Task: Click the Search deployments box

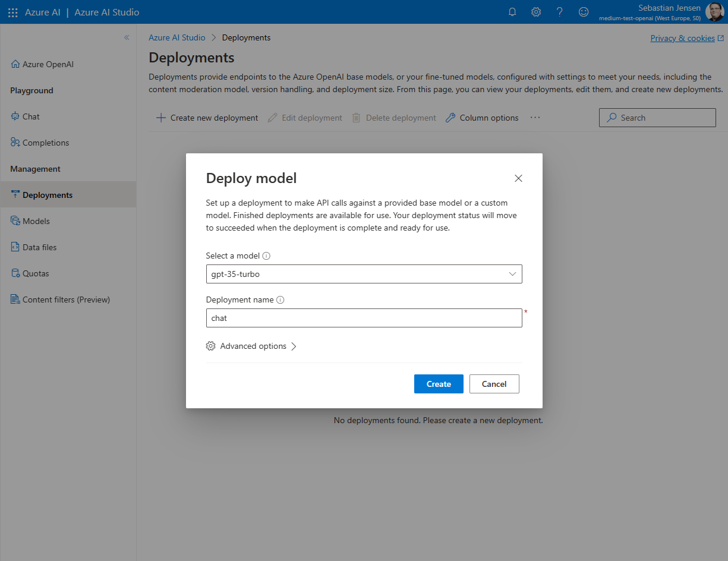Action: click(x=657, y=118)
